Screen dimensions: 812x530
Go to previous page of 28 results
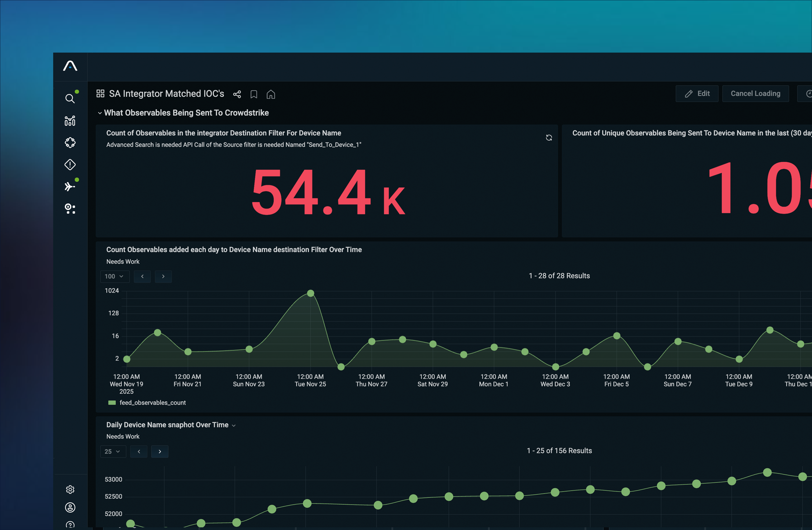pos(142,277)
